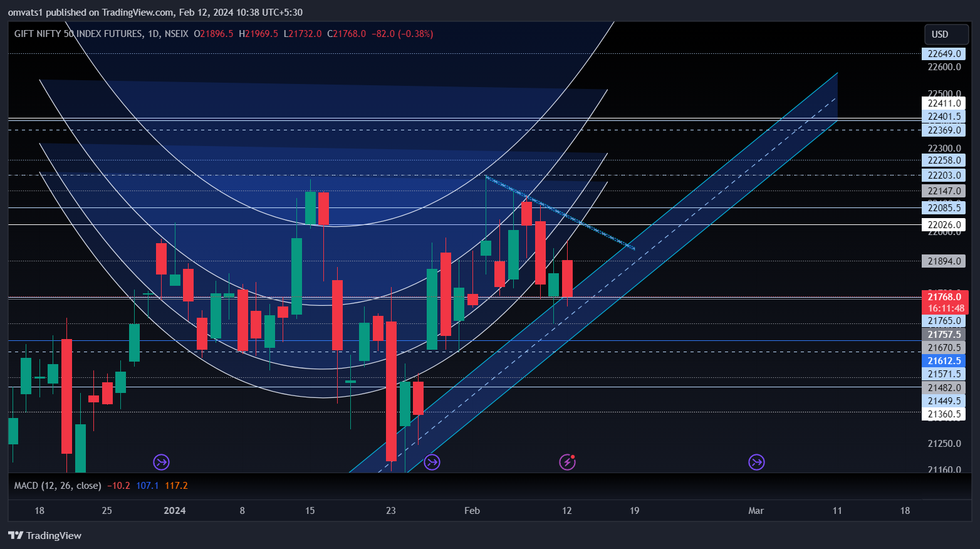The width and height of the screenshot is (980, 549).
Task: Click the current price 21768.0 red label
Action: [x=945, y=302]
